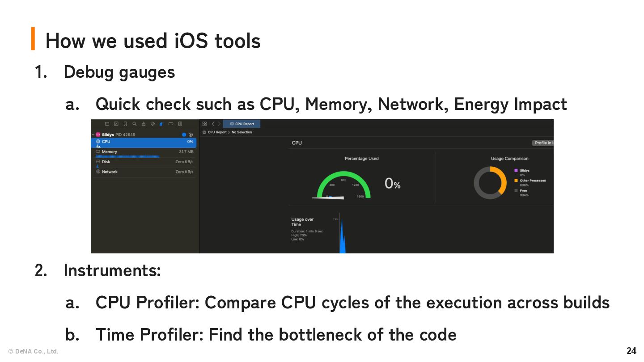The height and width of the screenshot is (362, 644).
Task: Open the Breakpoint navigator icon
Action: (171, 124)
